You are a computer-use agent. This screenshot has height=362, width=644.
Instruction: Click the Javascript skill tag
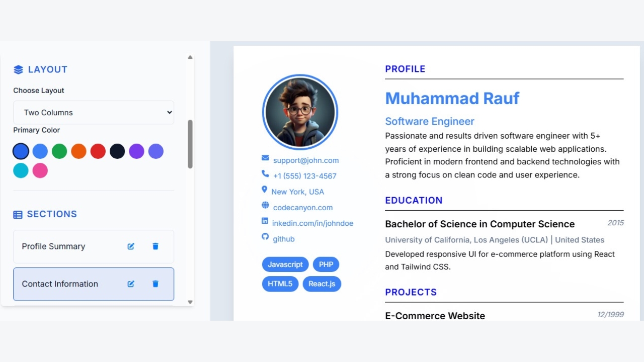pos(285,264)
